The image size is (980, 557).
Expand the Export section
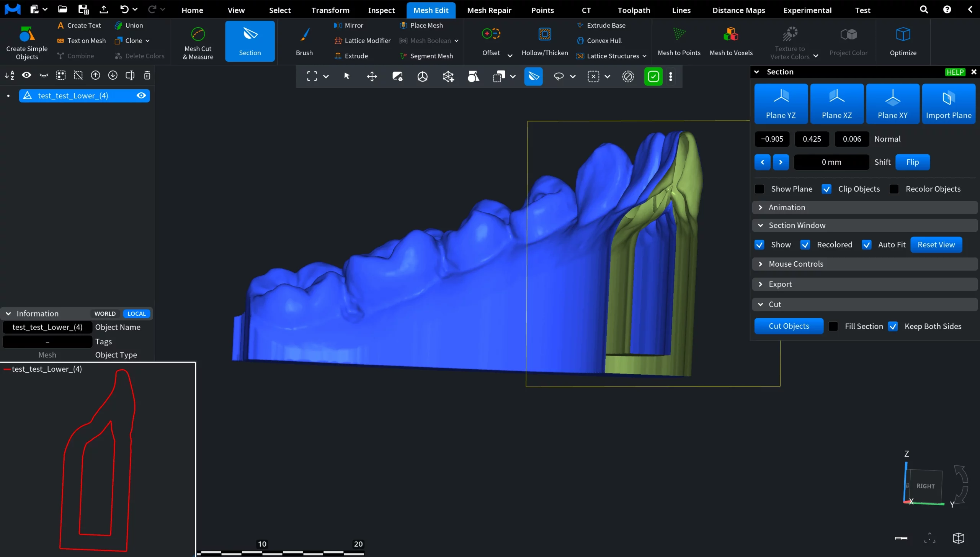coord(780,284)
